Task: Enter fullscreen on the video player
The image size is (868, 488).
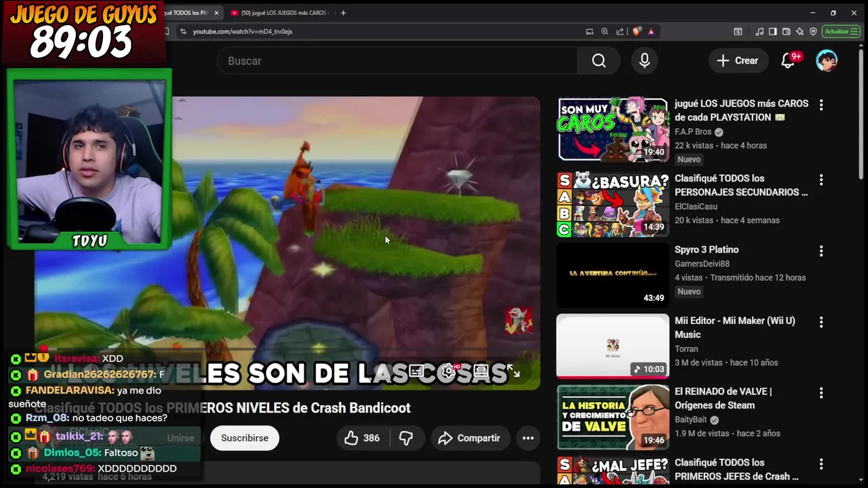Action: pos(513,371)
